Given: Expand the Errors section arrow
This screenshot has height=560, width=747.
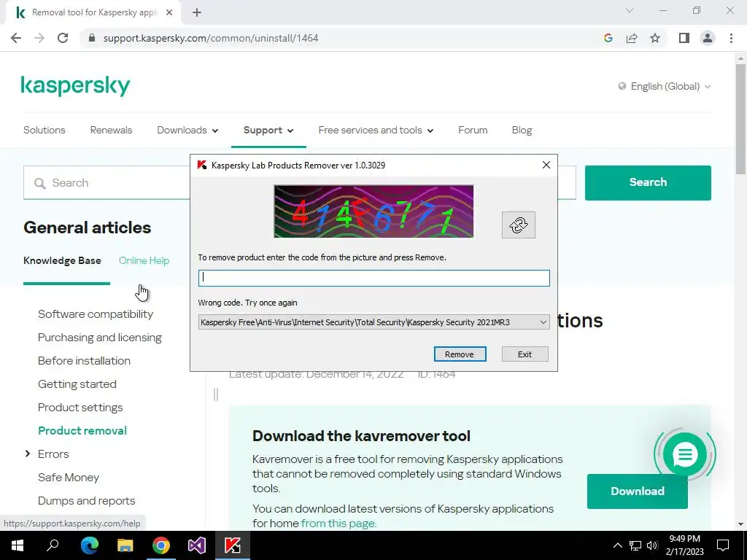Looking at the screenshot, I should point(28,454).
